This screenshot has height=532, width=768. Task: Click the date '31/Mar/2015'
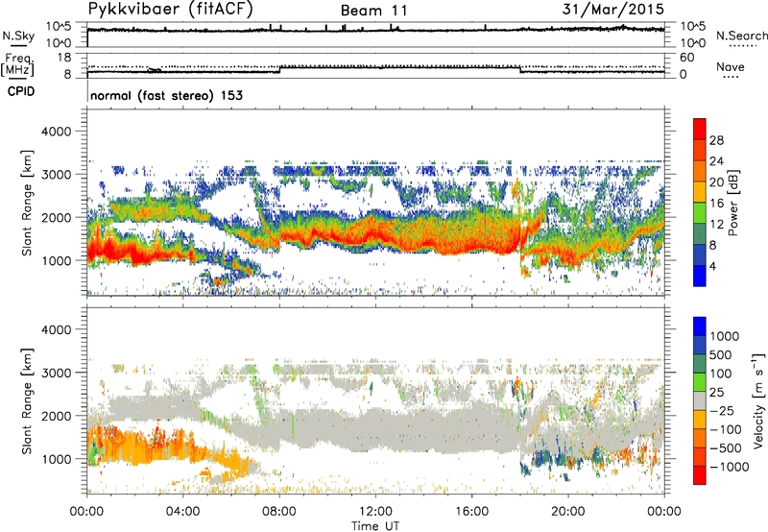pos(613,9)
